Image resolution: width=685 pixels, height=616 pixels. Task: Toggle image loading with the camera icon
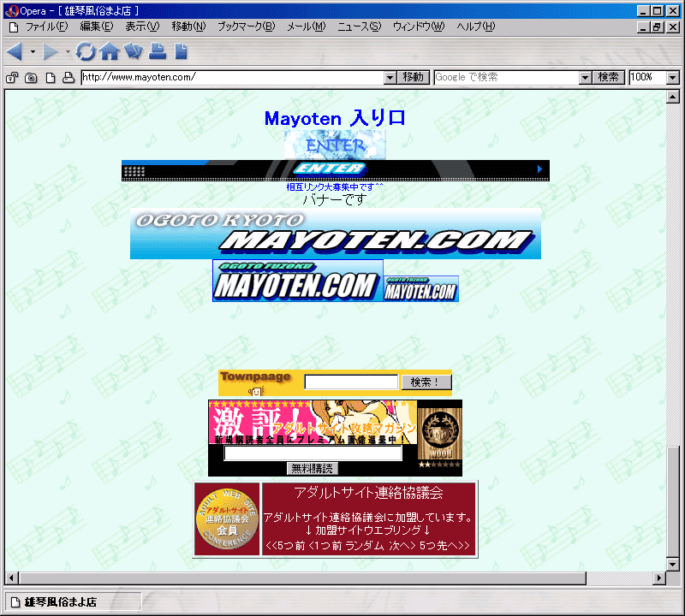pyautogui.click(x=31, y=78)
